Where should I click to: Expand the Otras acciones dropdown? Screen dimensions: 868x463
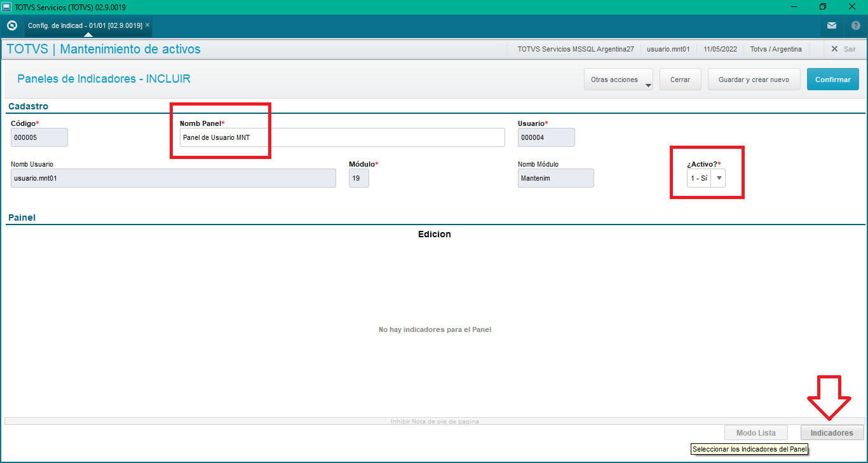(x=619, y=80)
